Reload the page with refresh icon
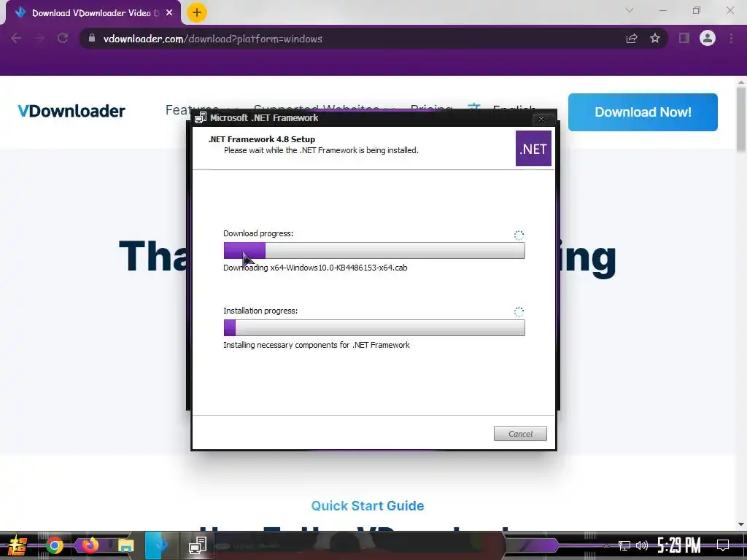 pyautogui.click(x=63, y=38)
